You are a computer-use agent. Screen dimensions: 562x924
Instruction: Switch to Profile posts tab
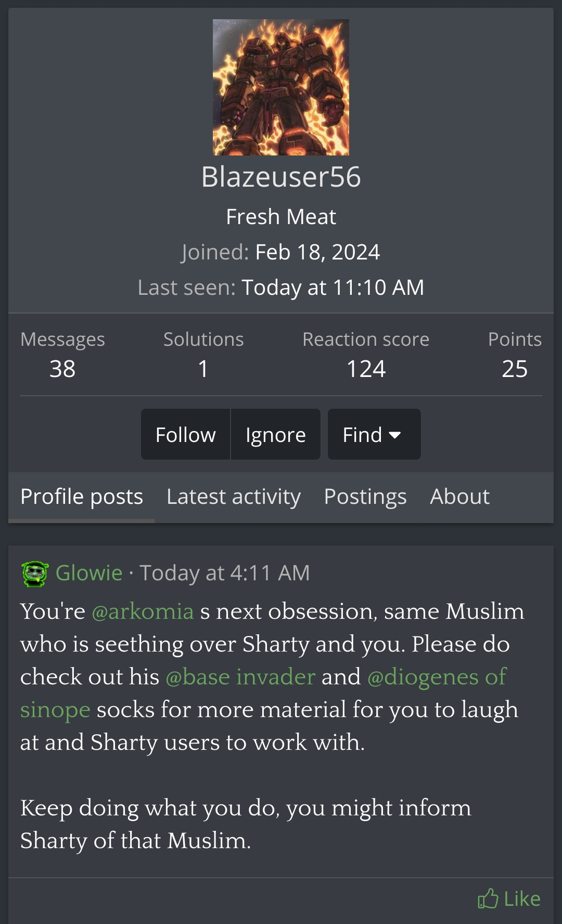click(x=82, y=497)
